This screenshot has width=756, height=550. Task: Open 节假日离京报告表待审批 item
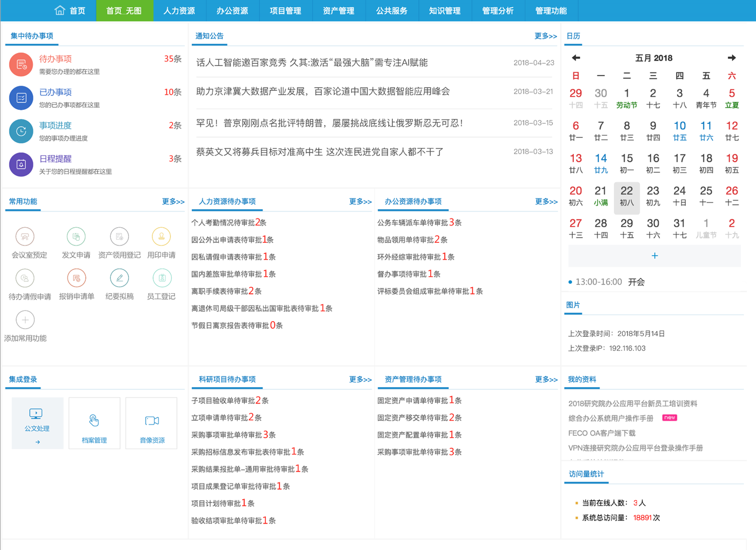pyautogui.click(x=237, y=325)
